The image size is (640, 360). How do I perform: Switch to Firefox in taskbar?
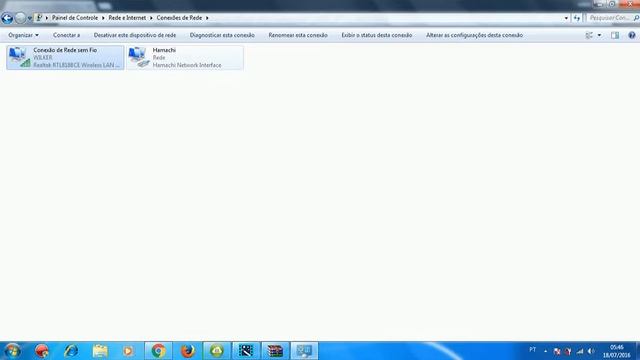point(188,351)
